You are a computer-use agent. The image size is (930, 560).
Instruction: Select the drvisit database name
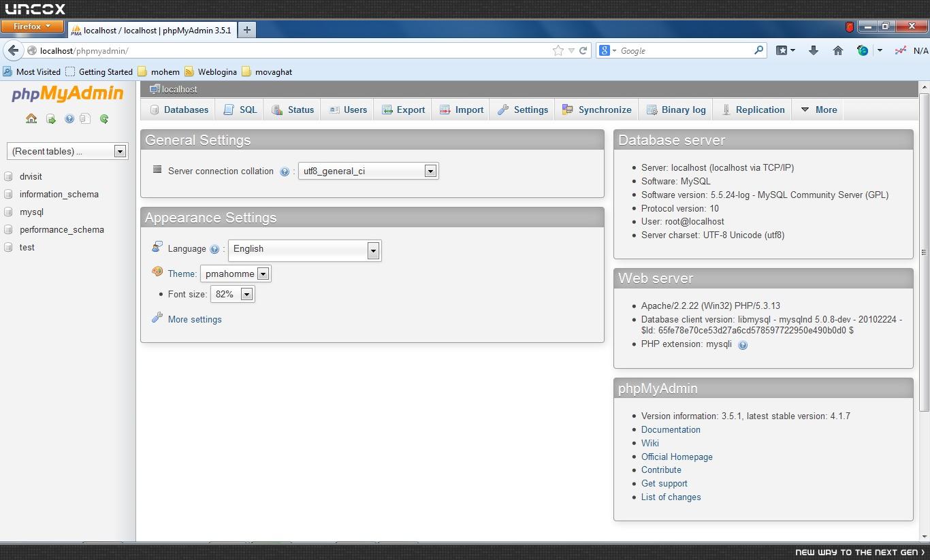point(31,176)
